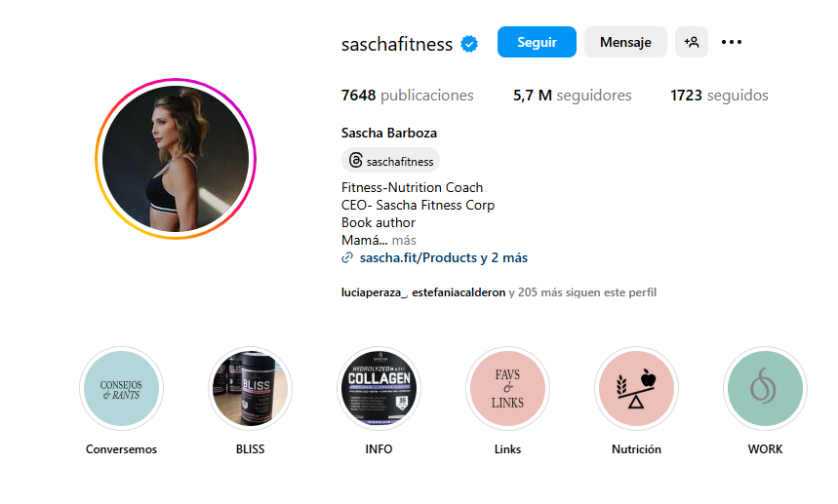This screenshot has width=838, height=504.
Task: Open the three-dots options menu
Action: tap(731, 42)
